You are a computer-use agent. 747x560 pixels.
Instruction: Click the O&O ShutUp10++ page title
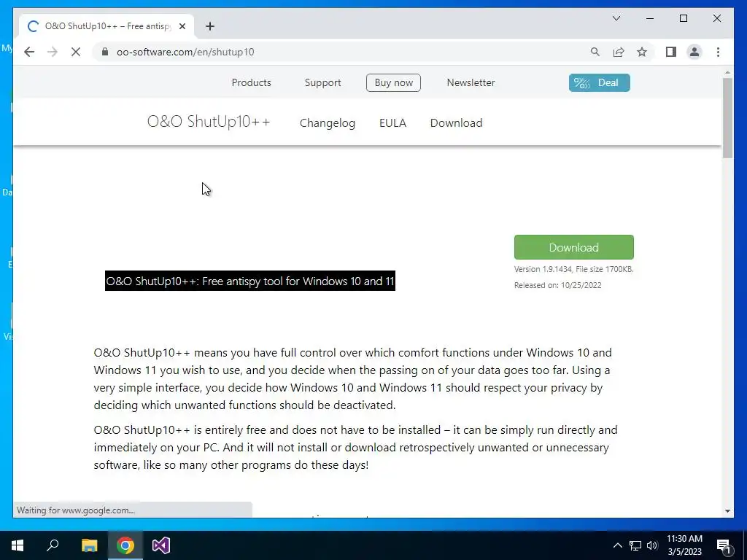(208, 122)
